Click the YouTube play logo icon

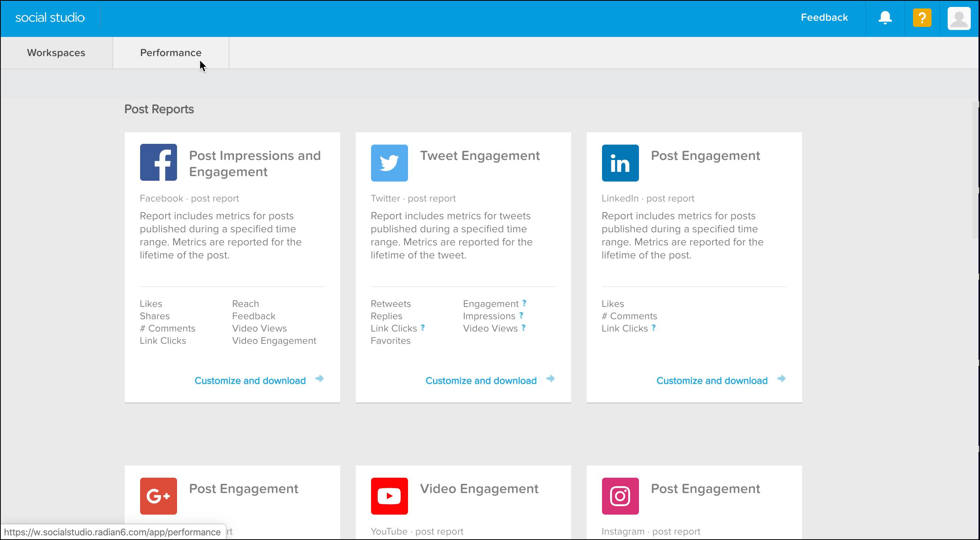point(389,496)
